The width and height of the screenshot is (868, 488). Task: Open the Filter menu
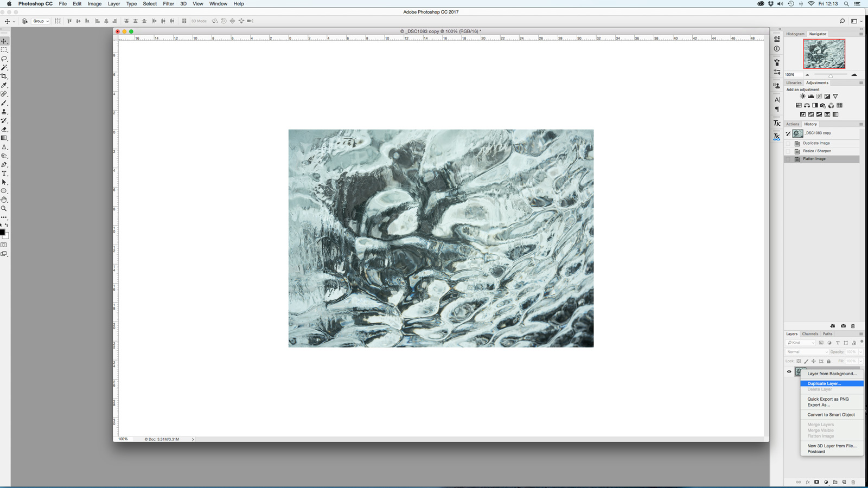[x=169, y=4]
